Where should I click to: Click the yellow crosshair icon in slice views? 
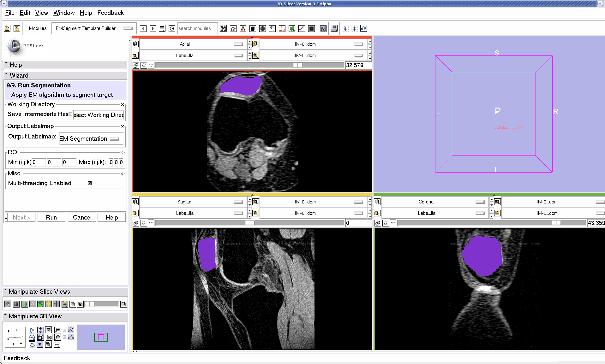[48, 304]
